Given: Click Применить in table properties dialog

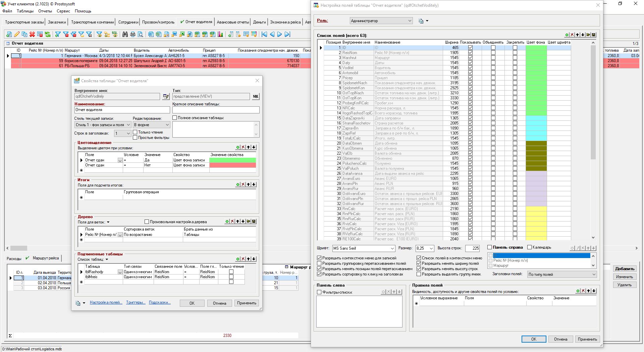Looking at the screenshot, I should 247,303.
